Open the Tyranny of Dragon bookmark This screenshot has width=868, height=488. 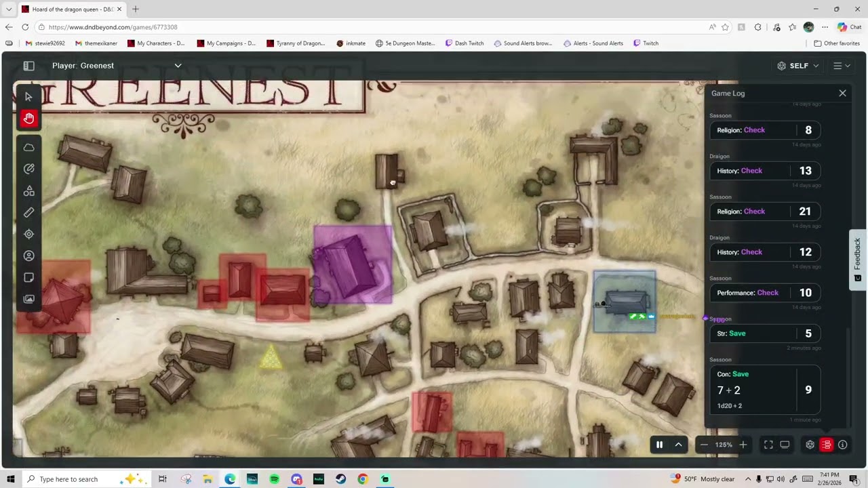[x=296, y=43]
